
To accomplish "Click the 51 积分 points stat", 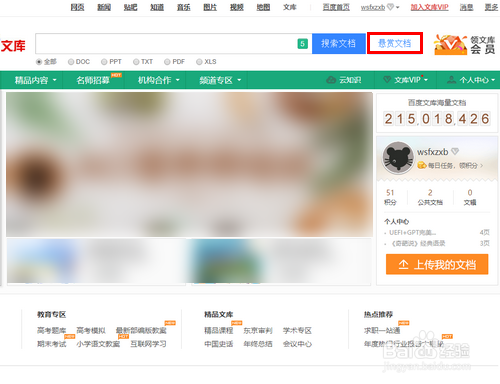I will pyautogui.click(x=390, y=197).
